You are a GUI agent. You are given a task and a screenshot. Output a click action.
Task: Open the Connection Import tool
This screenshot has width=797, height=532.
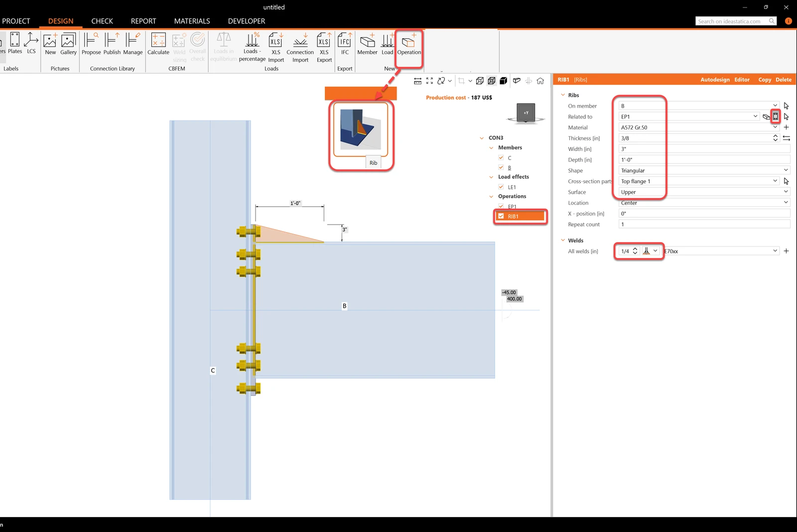pyautogui.click(x=300, y=47)
